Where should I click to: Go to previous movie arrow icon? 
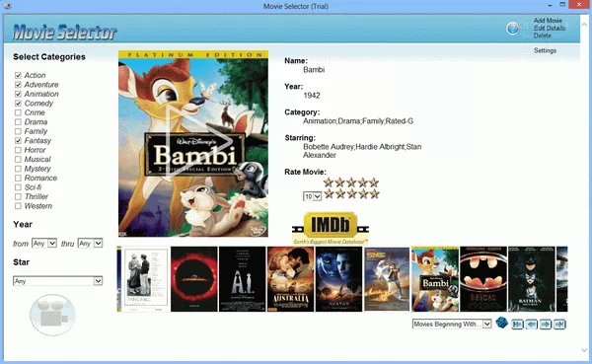[531, 325]
